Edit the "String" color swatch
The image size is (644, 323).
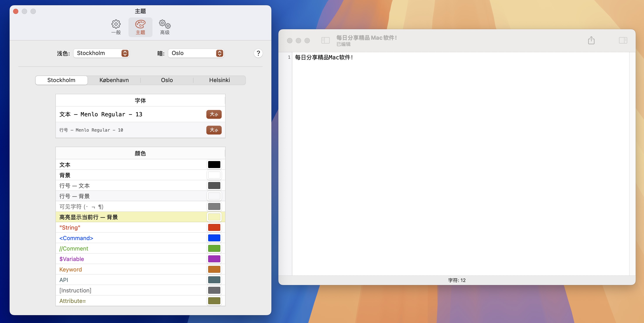click(214, 227)
